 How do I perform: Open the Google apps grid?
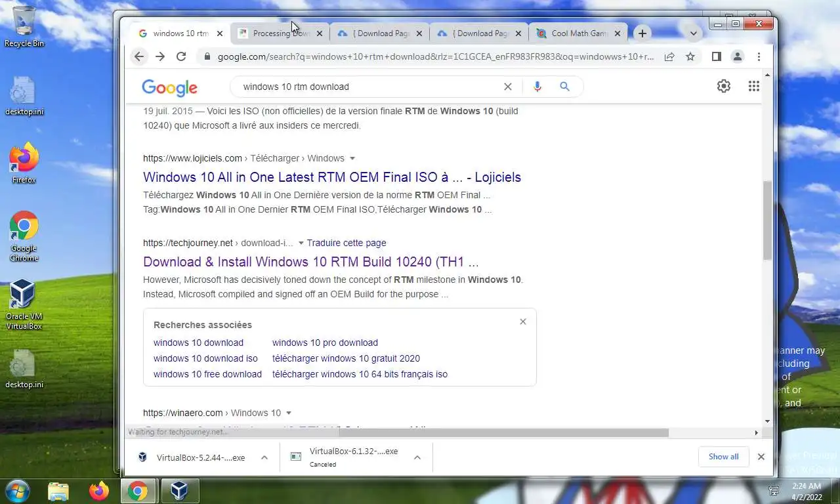[x=753, y=86]
